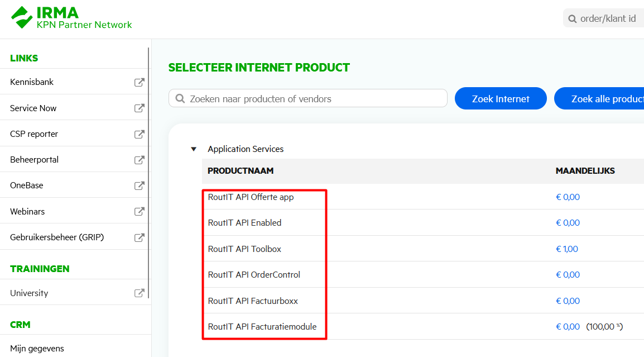Viewport: 644px width, 357px height.
Task: Click the external link icon beside OneBase
Action: pyautogui.click(x=140, y=185)
